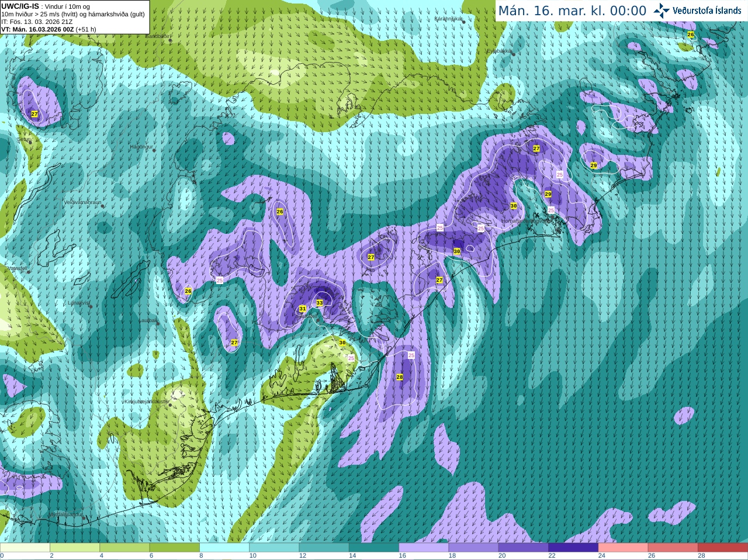Click the yellow 33 peak gust marker
The height and width of the screenshot is (560, 748).
pos(320,303)
